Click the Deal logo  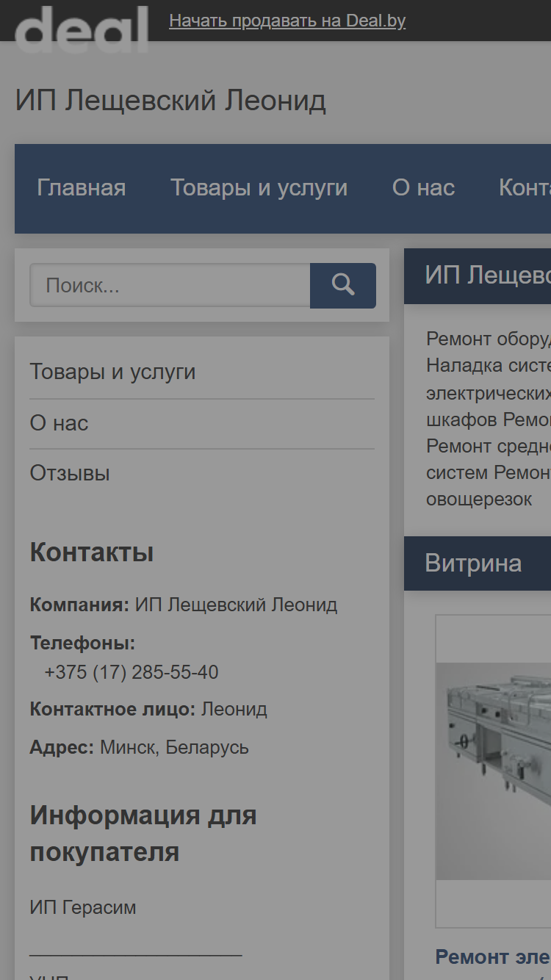click(82, 29)
